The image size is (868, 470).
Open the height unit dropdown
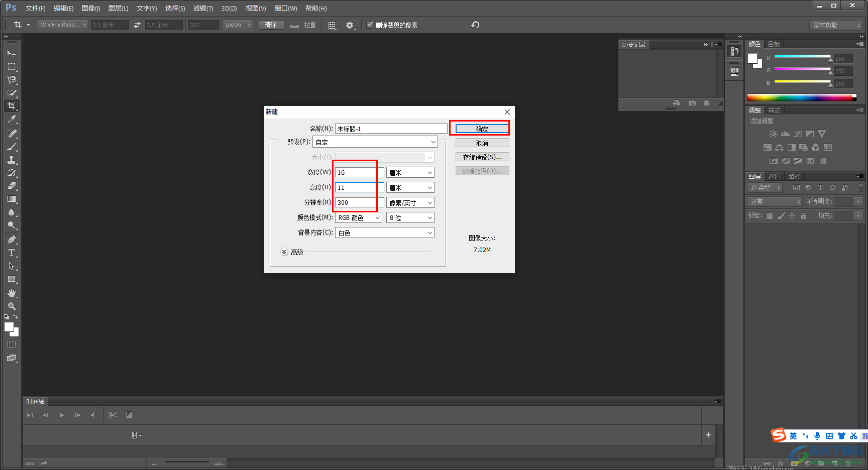410,187
